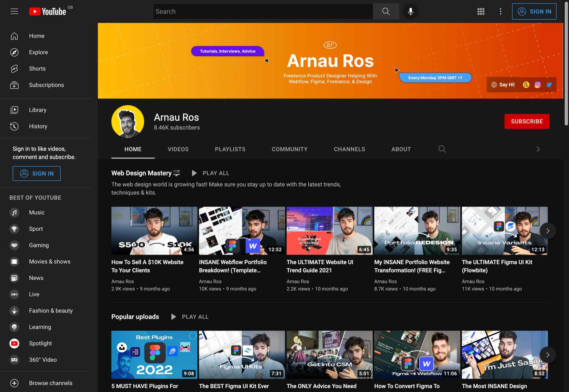Click the Live broadcast icon

click(x=14, y=294)
